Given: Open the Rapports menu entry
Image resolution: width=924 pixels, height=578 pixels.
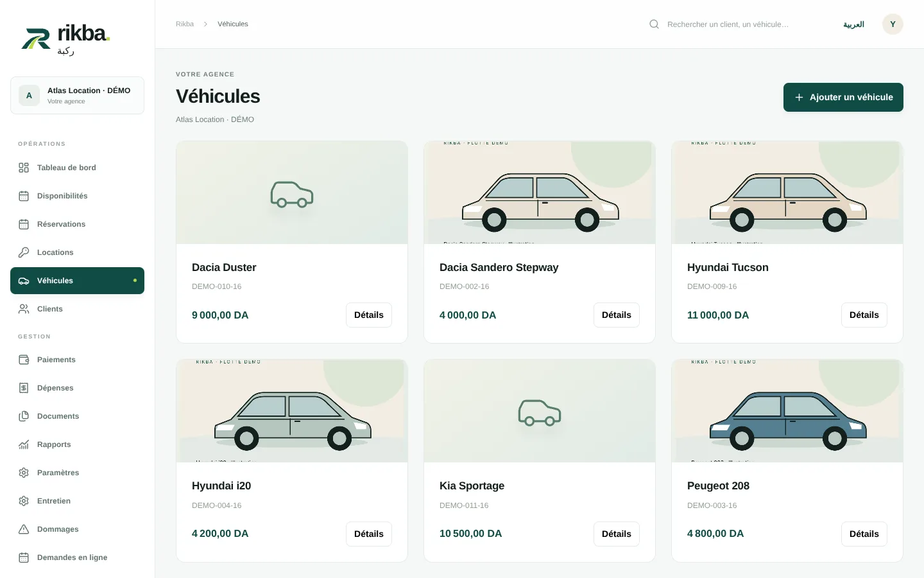Looking at the screenshot, I should point(77,444).
